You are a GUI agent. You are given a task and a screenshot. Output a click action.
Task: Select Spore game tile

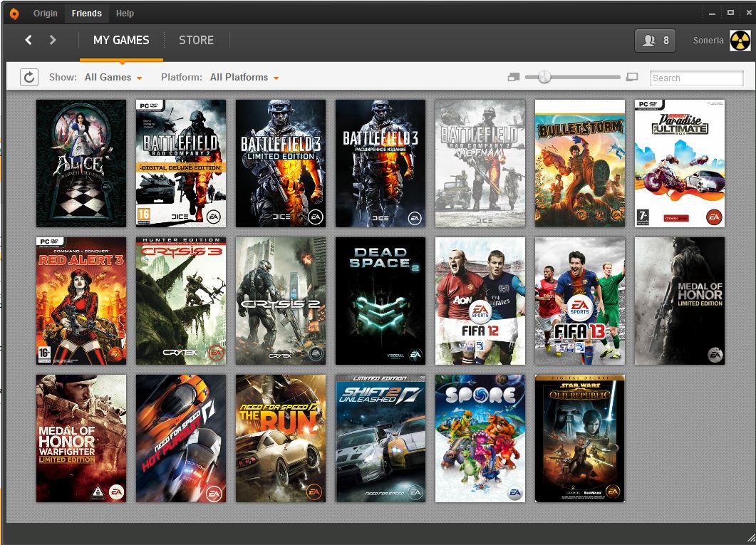pyautogui.click(x=480, y=439)
